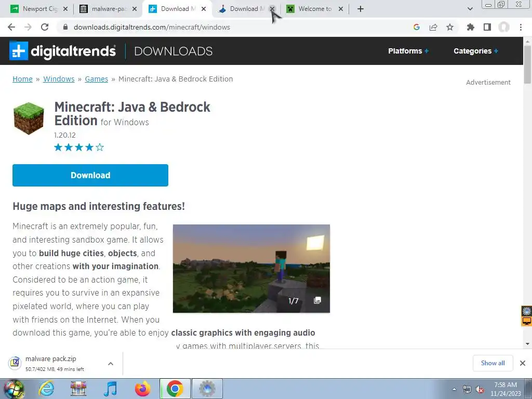This screenshot has width=532, height=399.
Task: Click the blue Download button
Action: click(x=90, y=175)
